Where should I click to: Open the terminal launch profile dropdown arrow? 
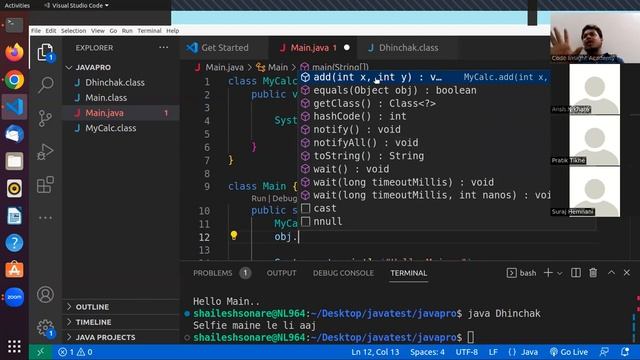(x=560, y=273)
